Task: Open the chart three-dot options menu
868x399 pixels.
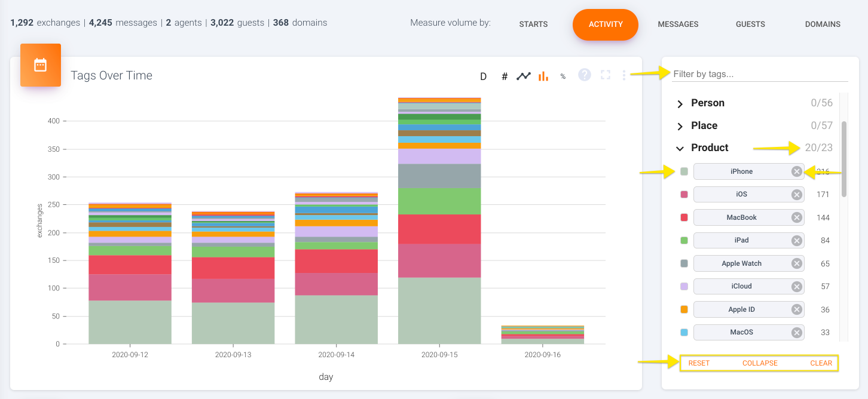Action: 624,75
